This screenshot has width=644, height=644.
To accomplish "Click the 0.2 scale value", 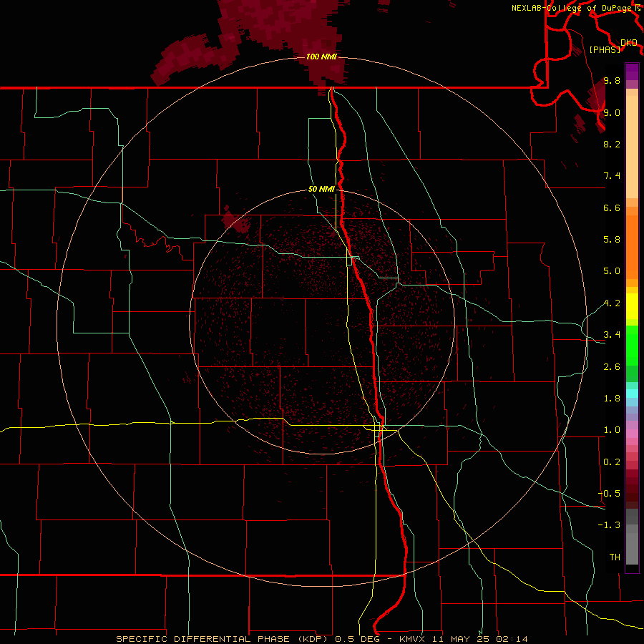I will point(612,462).
